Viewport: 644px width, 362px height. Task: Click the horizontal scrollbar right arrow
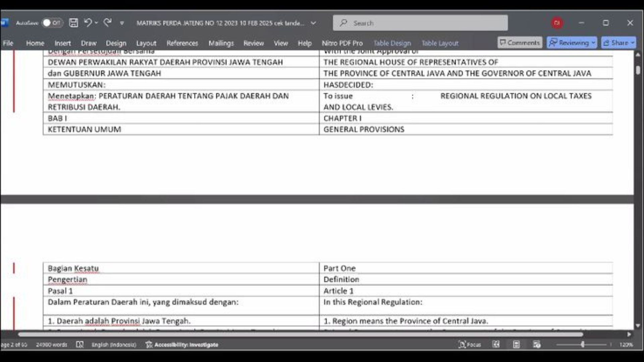pyautogui.click(x=629, y=334)
